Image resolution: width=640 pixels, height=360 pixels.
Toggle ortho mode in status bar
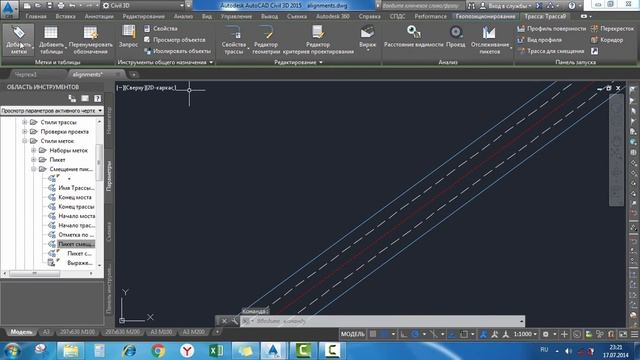403,334
